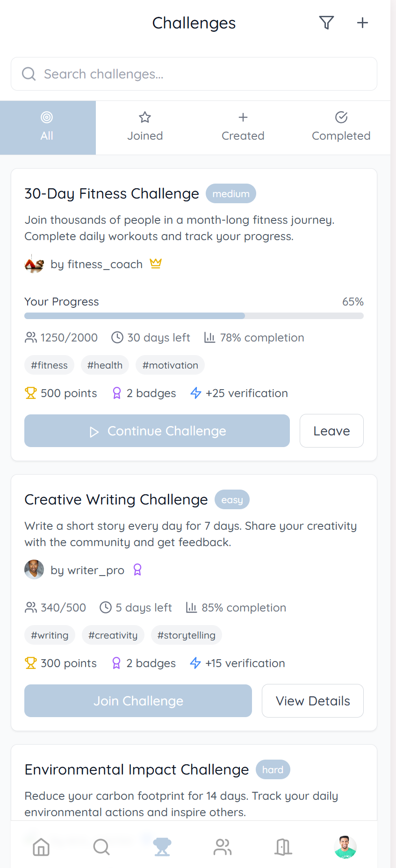Switch to the Created tab

[x=243, y=128]
